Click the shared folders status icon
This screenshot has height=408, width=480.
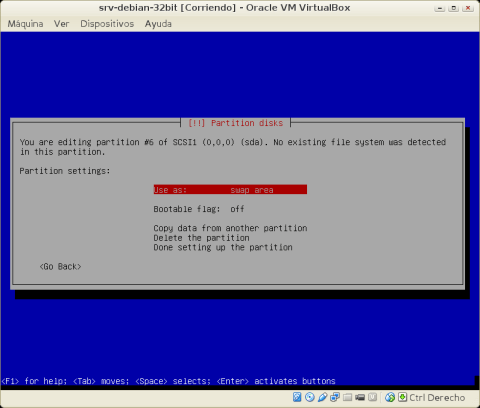pos(347,397)
